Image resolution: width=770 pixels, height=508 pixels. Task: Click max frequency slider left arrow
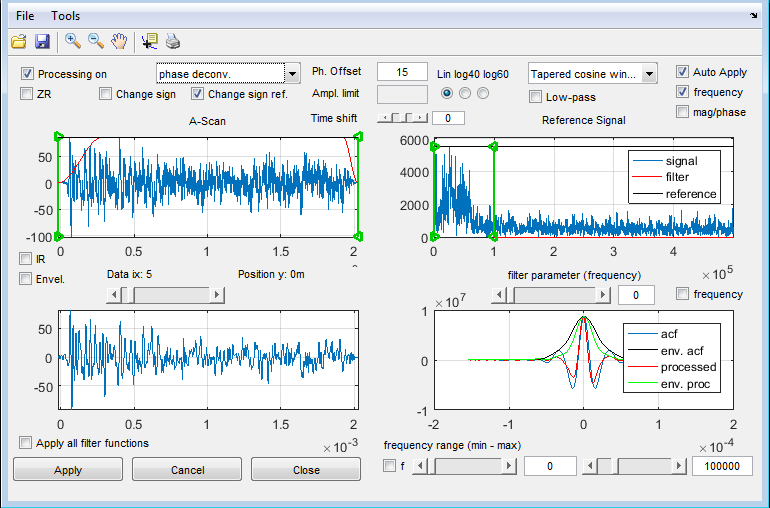pos(590,466)
